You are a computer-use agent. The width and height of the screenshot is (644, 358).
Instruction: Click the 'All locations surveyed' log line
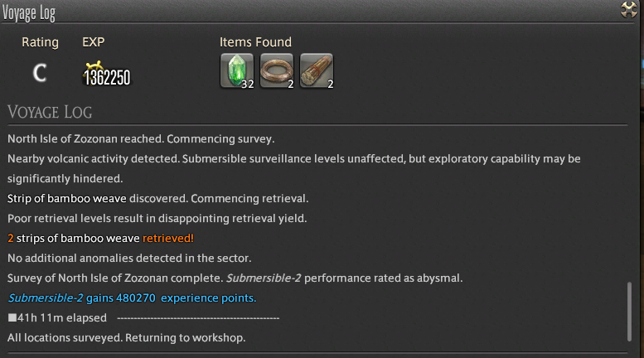click(x=127, y=338)
